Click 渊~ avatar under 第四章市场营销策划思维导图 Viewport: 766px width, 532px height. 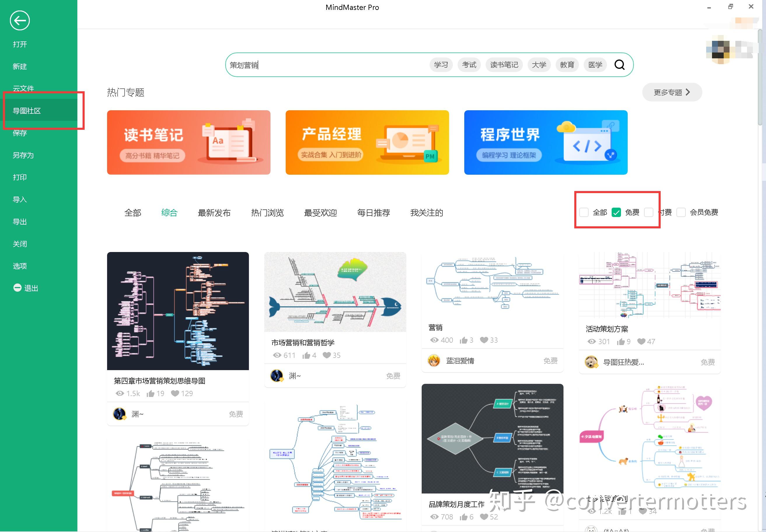119,414
